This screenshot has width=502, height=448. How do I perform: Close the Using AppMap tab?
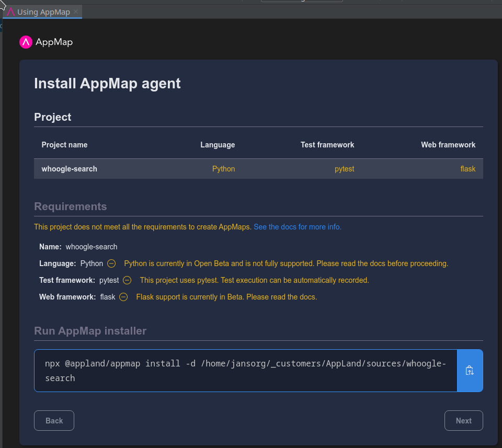click(76, 12)
